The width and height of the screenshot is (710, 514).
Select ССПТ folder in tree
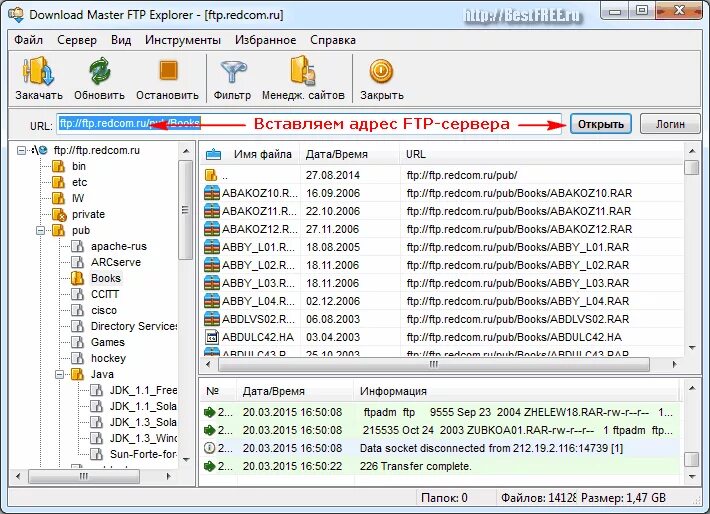pyautogui.click(x=105, y=294)
